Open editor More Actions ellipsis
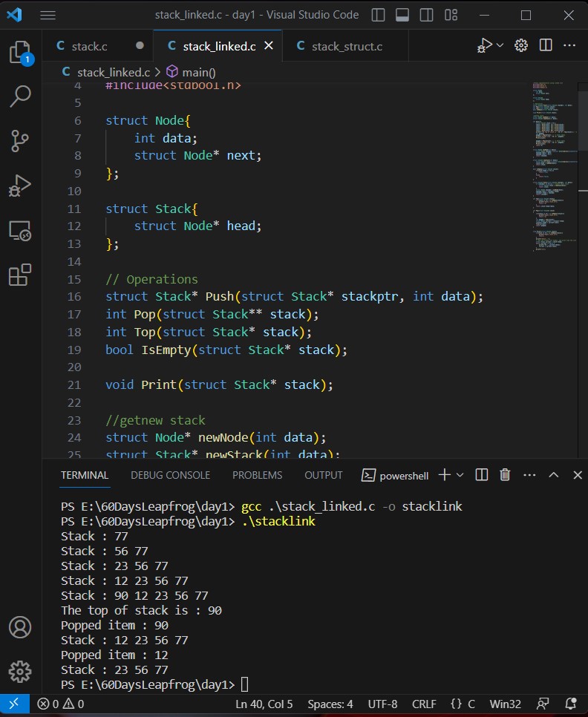 click(x=569, y=45)
